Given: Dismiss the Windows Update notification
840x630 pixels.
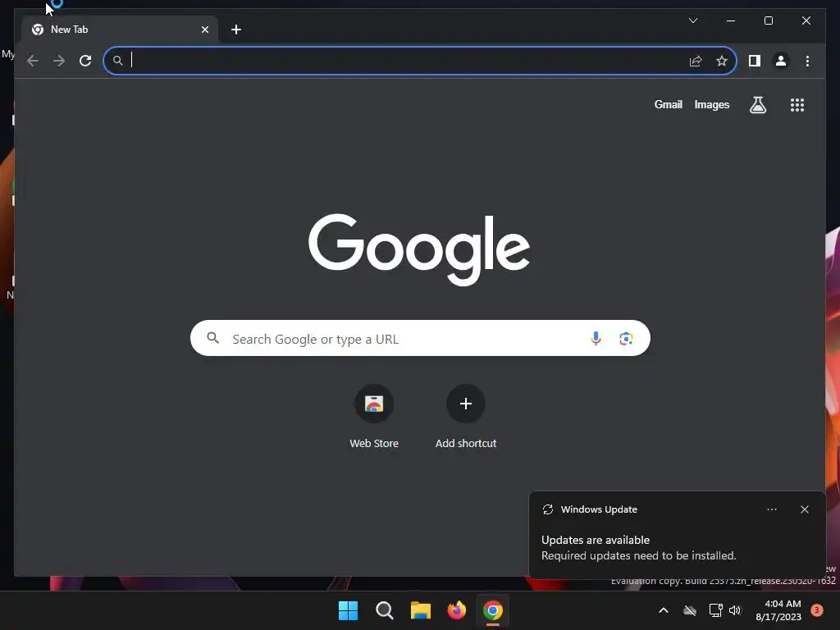Looking at the screenshot, I should point(804,509).
